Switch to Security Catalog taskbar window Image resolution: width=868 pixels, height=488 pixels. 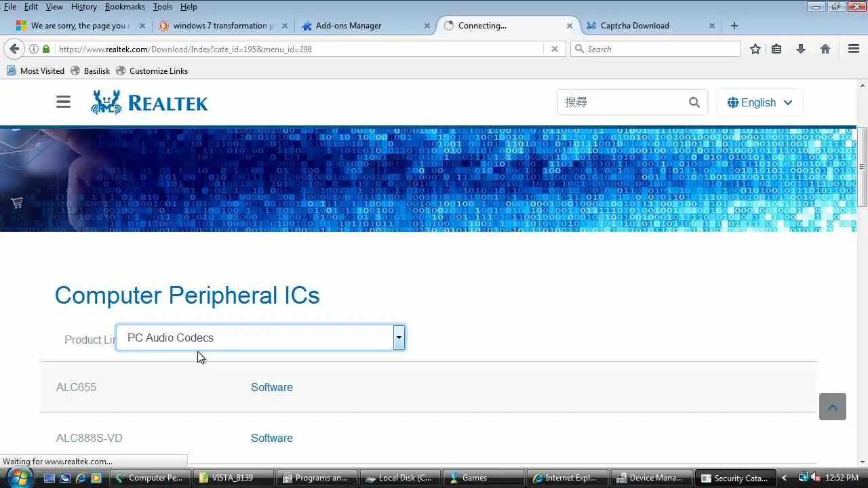click(x=735, y=478)
